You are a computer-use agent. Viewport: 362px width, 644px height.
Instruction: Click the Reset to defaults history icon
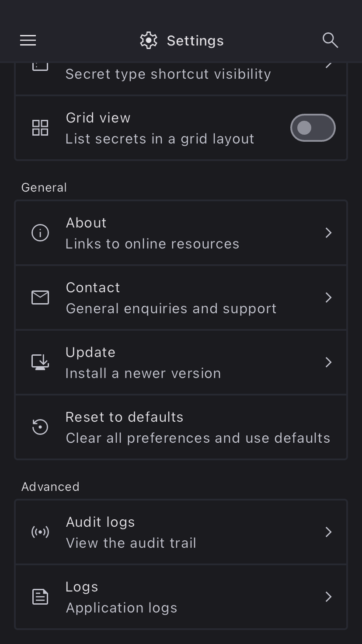tap(40, 427)
